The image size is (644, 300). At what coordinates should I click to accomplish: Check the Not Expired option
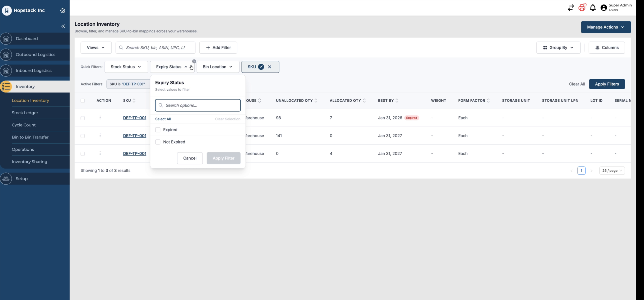[x=158, y=142]
